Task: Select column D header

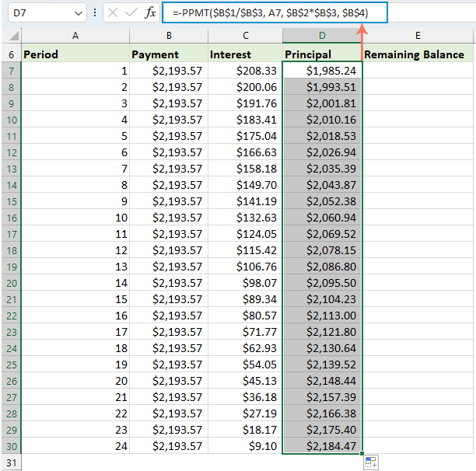Action: (x=322, y=36)
